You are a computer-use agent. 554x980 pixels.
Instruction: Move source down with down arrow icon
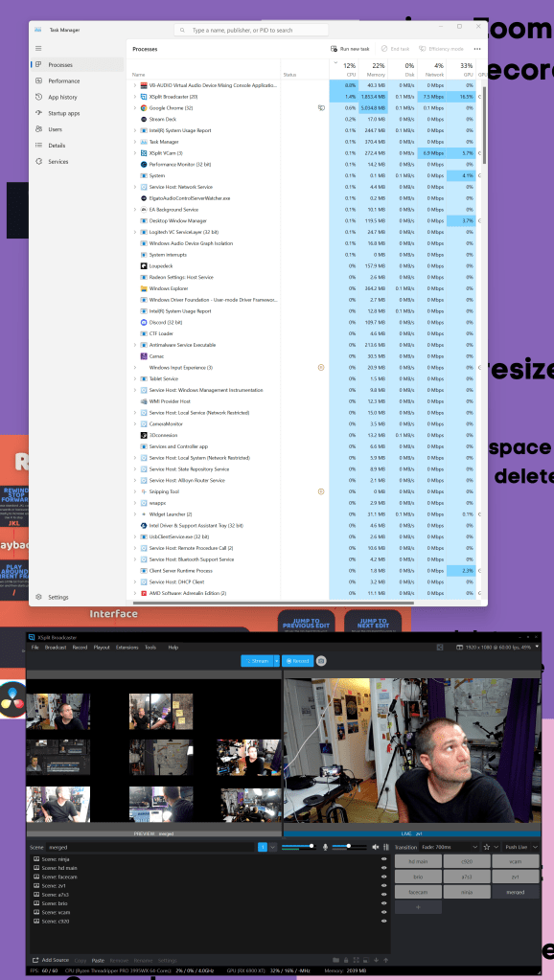click(376, 960)
